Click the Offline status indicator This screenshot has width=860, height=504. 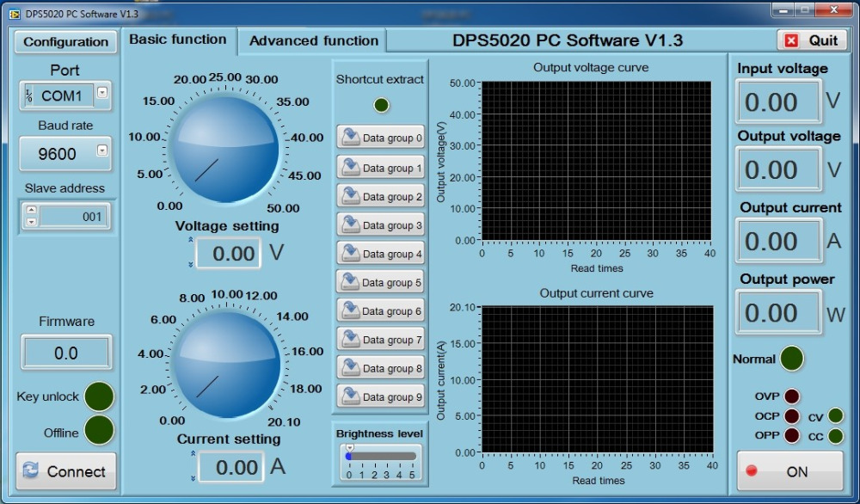pyautogui.click(x=99, y=430)
